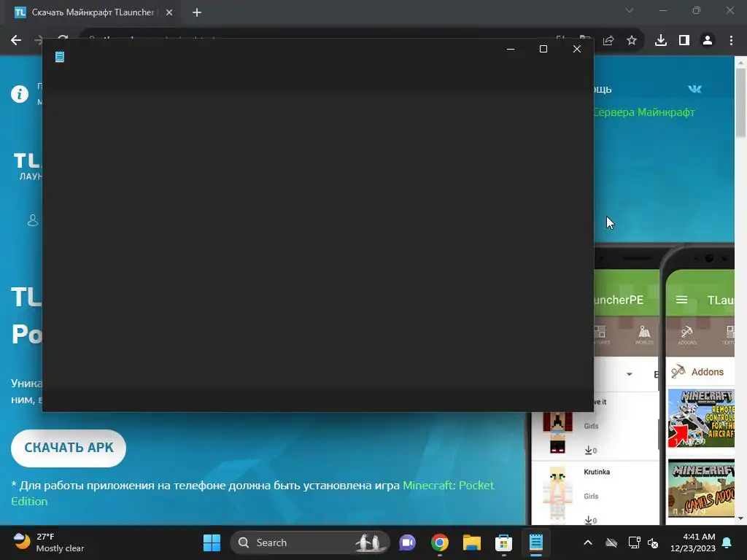Click the СКАЧАТЬ APK download button

coord(69,448)
